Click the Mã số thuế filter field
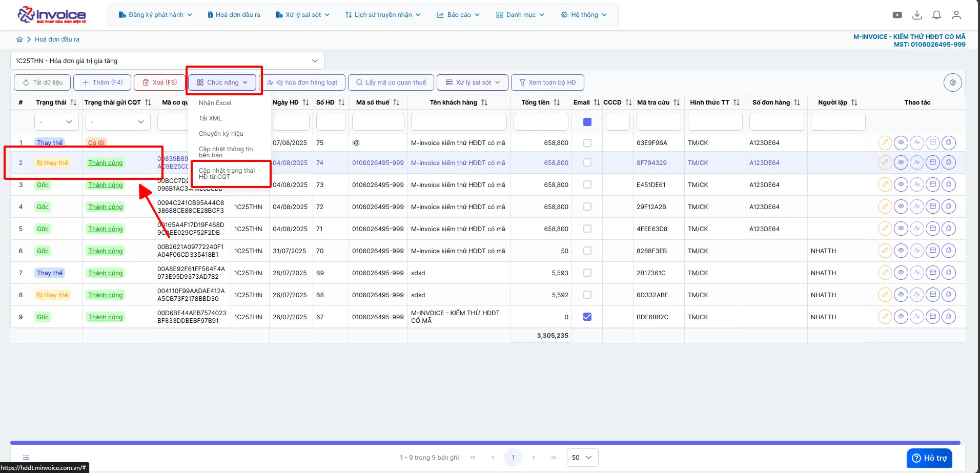 pyautogui.click(x=378, y=122)
